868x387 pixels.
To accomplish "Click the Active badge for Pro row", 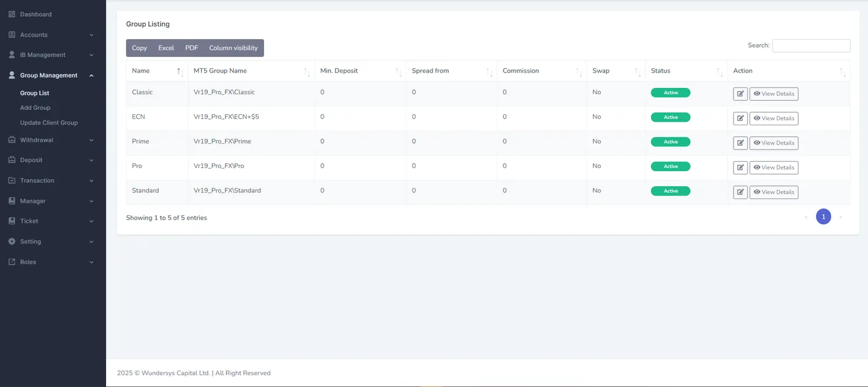I will coord(670,166).
